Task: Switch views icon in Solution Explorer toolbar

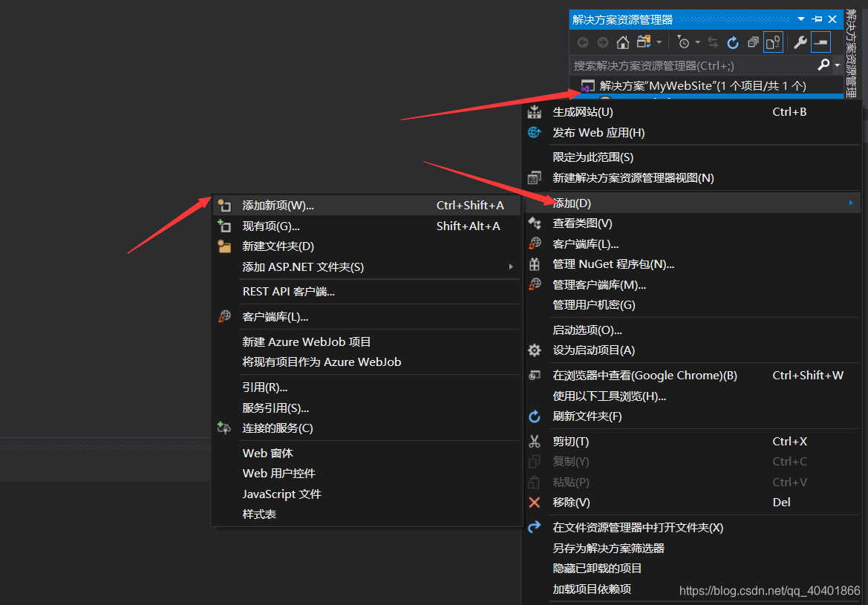Action: pyautogui.click(x=644, y=42)
